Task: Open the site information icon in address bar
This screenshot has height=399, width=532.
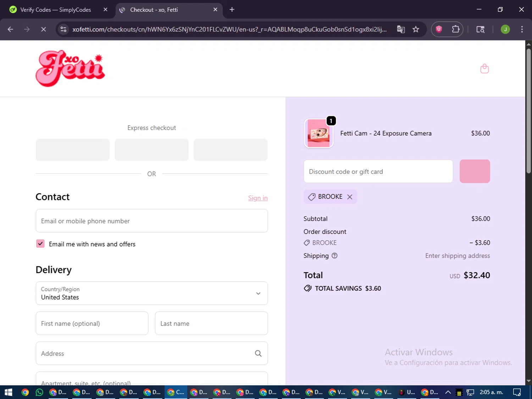Action: [63, 29]
